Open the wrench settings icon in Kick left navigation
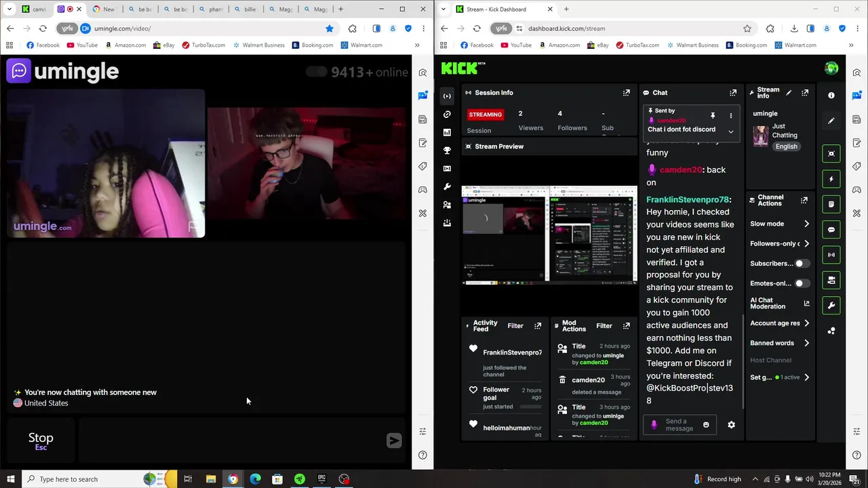The height and width of the screenshot is (488, 868). point(447,186)
